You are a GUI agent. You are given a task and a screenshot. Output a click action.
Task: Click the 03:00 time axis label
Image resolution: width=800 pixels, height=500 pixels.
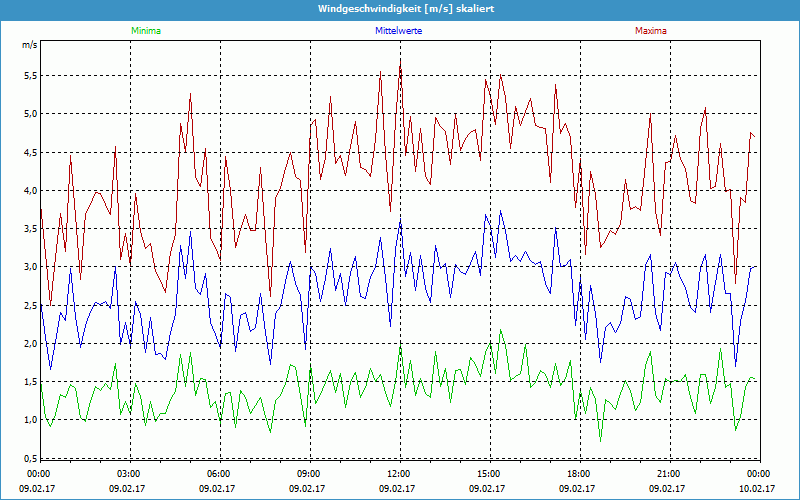point(129,474)
